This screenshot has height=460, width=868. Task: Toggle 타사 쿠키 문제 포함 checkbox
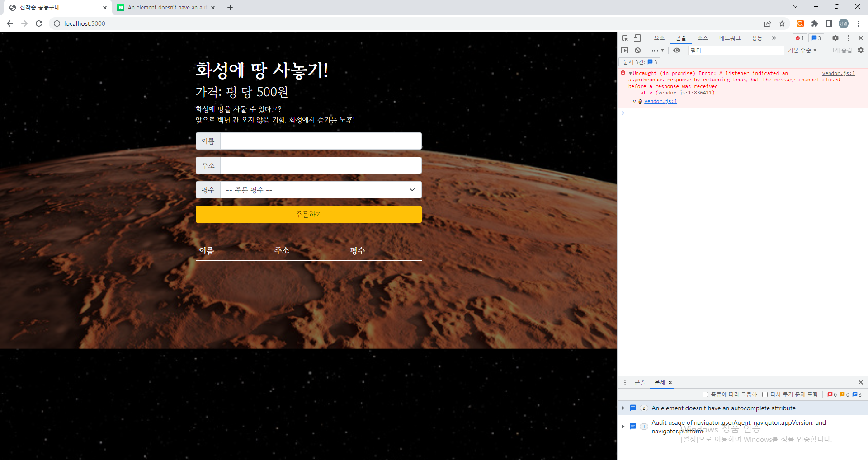765,394
